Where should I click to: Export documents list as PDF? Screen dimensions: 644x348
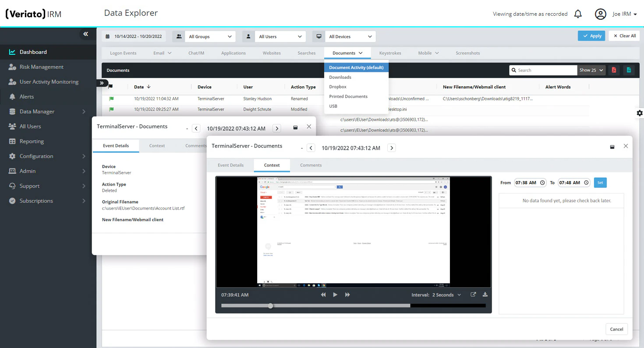(614, 70)
